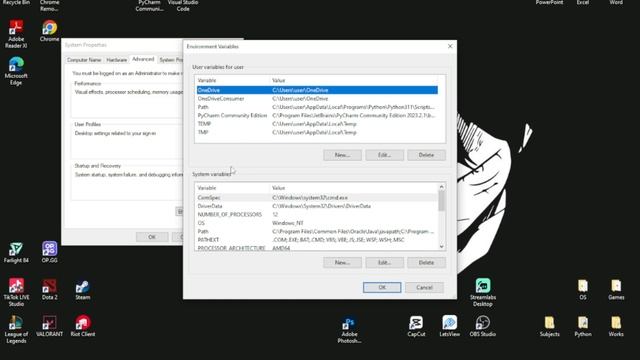
Task: Launch League of Legends shortcut
Action: tap(16, 329)
